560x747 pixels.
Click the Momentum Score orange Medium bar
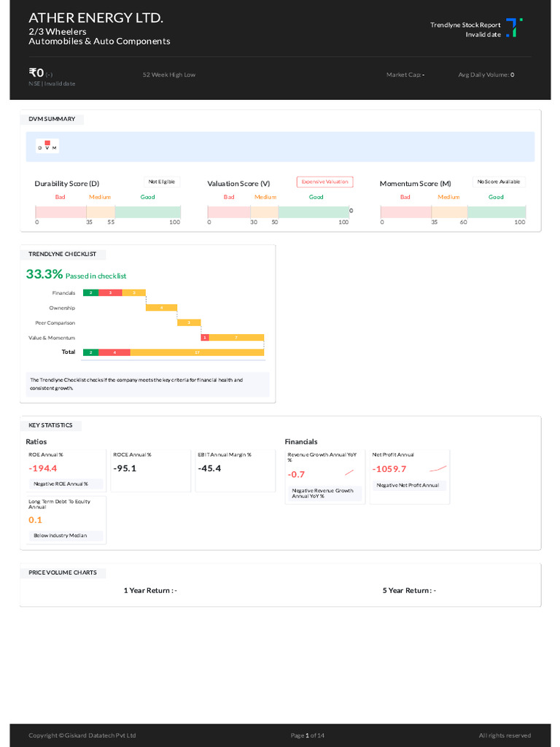click(x=449, y=212)
